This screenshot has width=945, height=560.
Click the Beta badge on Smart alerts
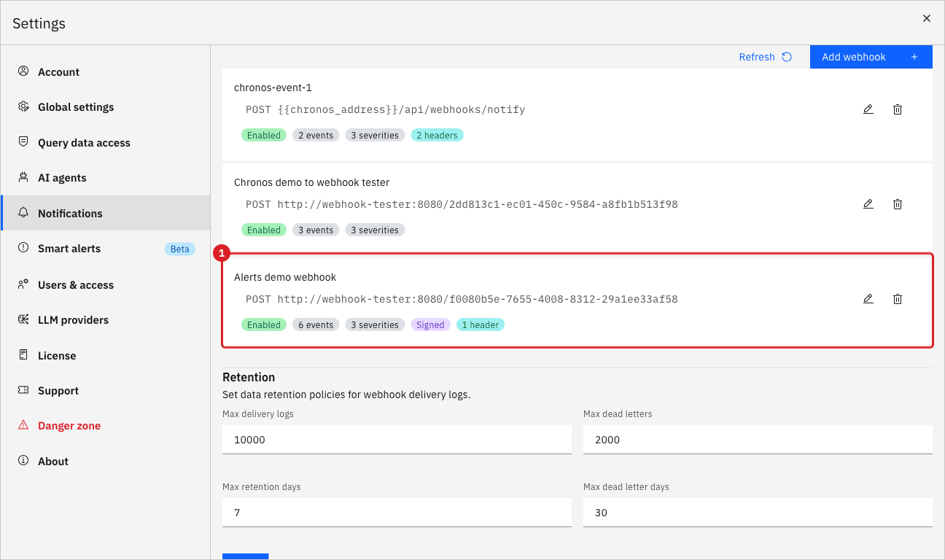pos(180,249)
